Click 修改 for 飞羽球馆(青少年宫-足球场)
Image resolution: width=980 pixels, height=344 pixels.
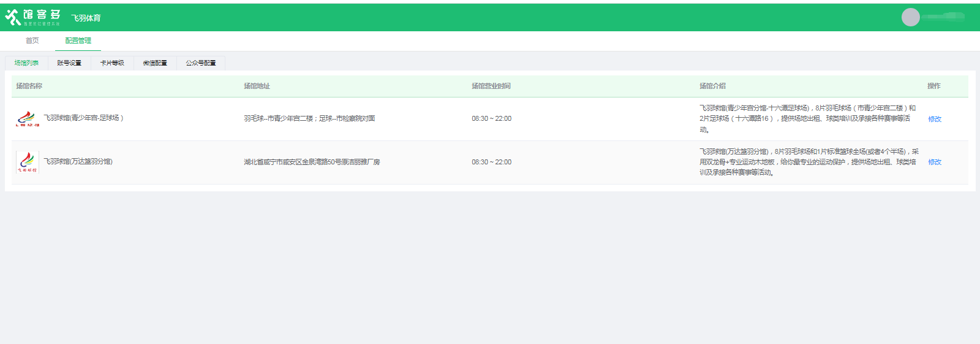pos(934,119)
